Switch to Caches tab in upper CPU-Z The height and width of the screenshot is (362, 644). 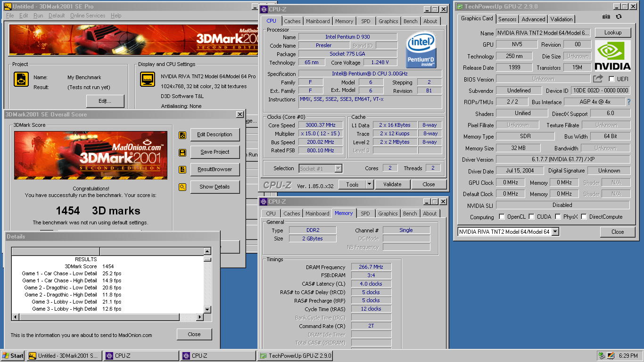pyautogui.click(x=292, y=21)
